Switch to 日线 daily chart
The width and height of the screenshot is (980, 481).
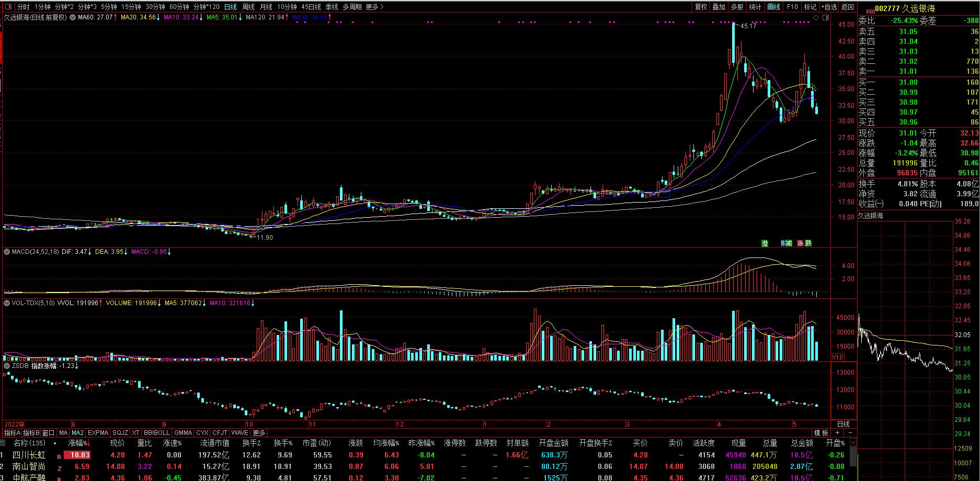click(x=230, y=7)
